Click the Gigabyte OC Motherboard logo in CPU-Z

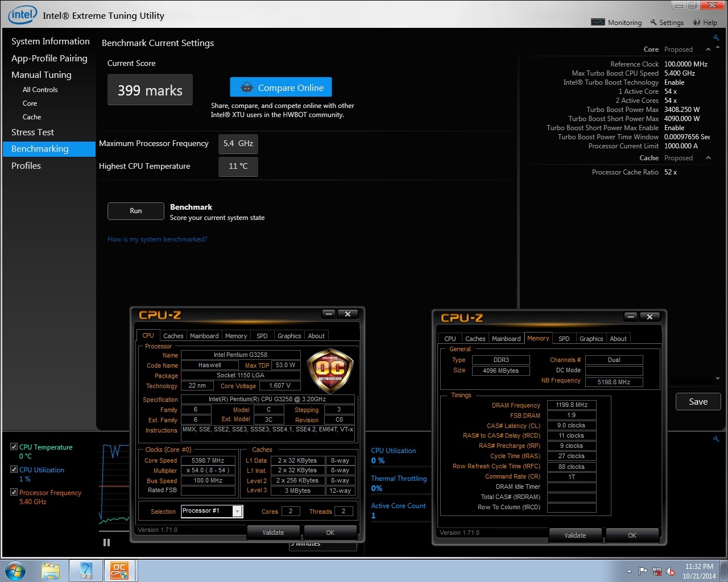click(330, 371)
